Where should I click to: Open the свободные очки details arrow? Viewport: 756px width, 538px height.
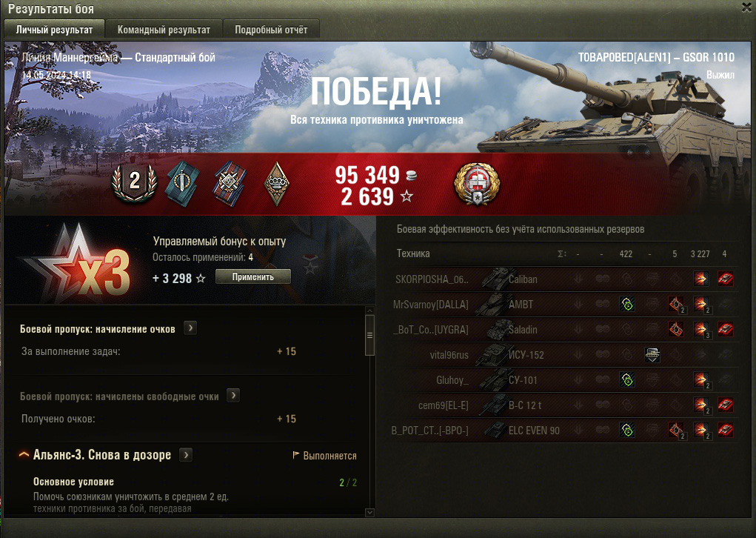click(233, 396)
